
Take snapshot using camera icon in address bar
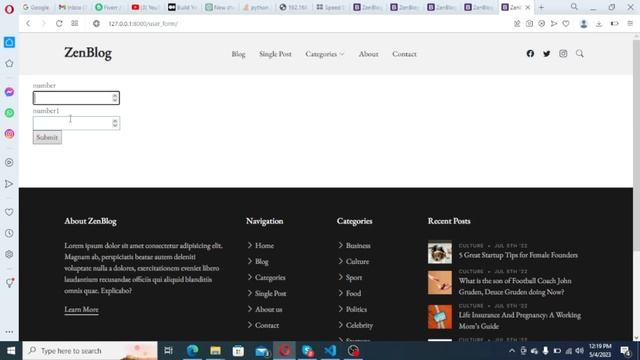coord(529,24)
